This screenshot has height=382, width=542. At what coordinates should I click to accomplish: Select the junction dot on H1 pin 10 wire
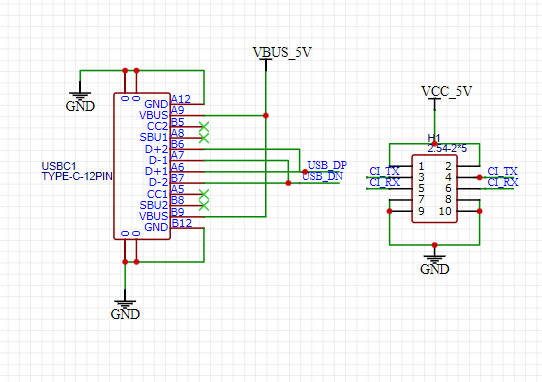click(479, 211)
